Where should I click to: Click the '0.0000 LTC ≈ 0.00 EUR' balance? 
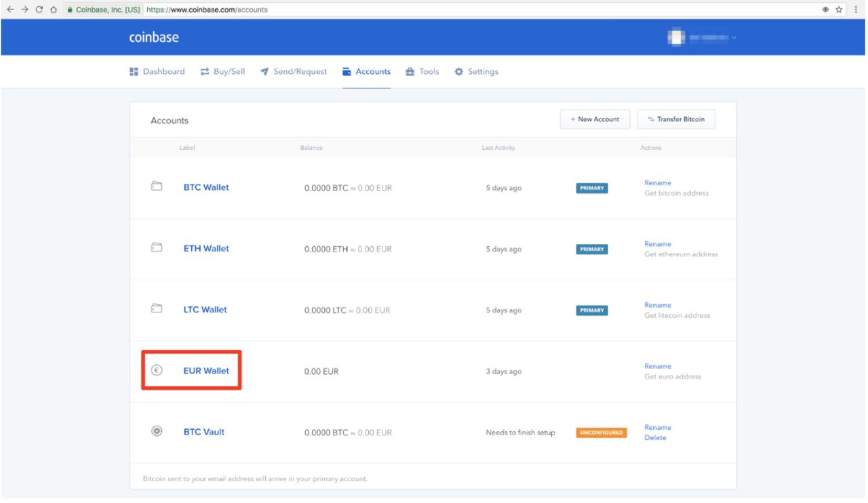(x=347, y=310)
